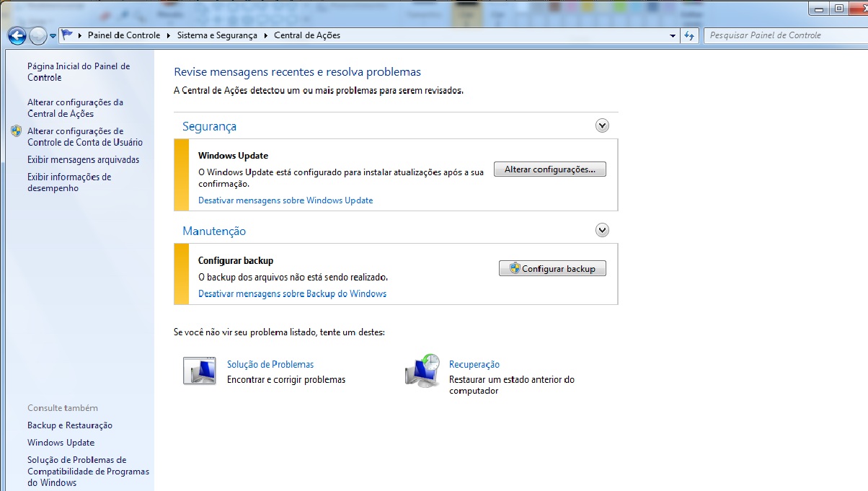Open Exibir informações de desempenho
This screenshot has height=491, width=868.
point(69,182)
